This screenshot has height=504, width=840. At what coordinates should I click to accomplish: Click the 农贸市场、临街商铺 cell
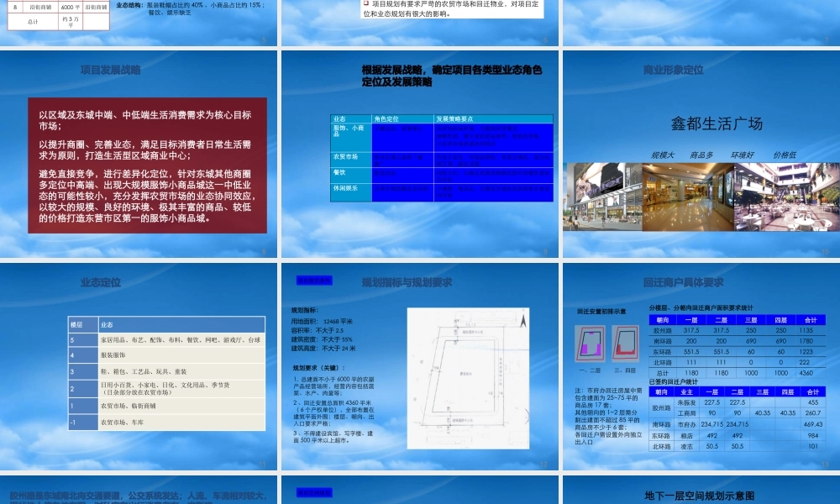coord(181,406)
